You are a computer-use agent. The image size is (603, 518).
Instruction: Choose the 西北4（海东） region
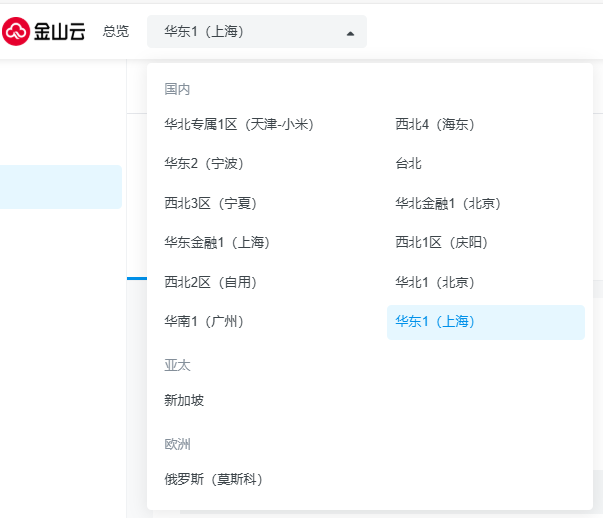click(x=435, y=124)
